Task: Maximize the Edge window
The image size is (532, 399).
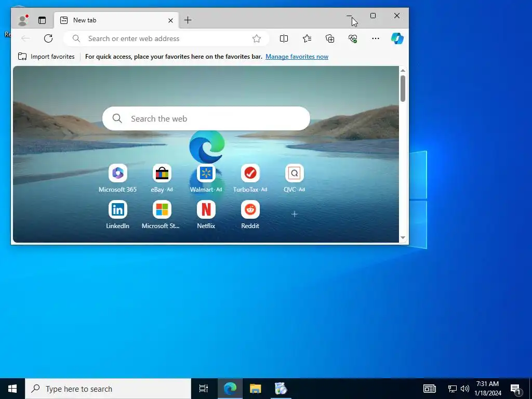Action: click(373, 16)
